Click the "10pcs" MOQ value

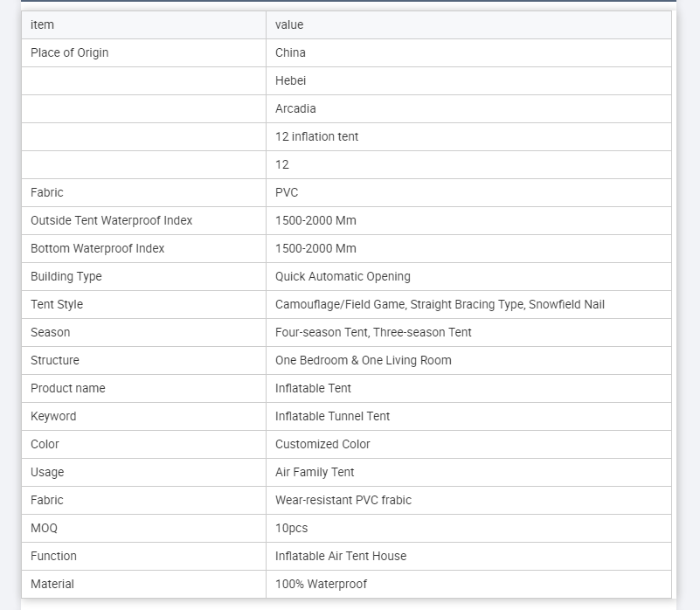pos(291,528)
